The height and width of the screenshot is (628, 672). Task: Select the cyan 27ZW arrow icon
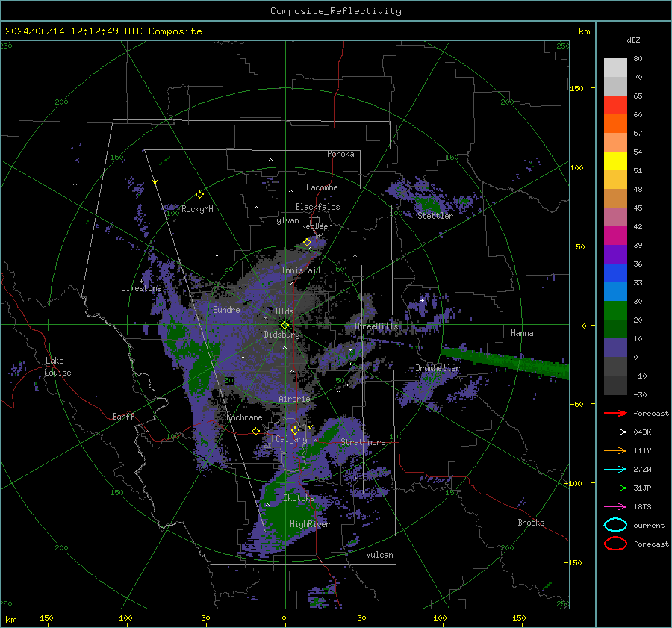[x=615, y=470]
